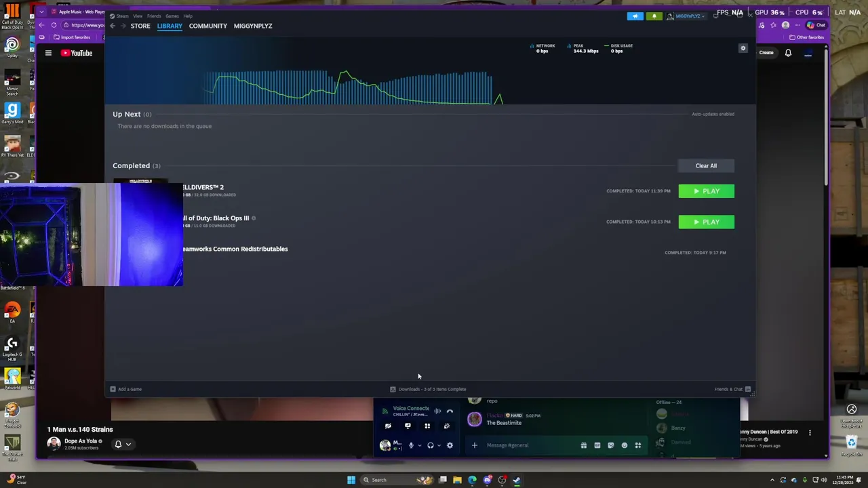Open the Discord soundboard
868x488 pixels.
pyautogui.click(x=446, y=426)
